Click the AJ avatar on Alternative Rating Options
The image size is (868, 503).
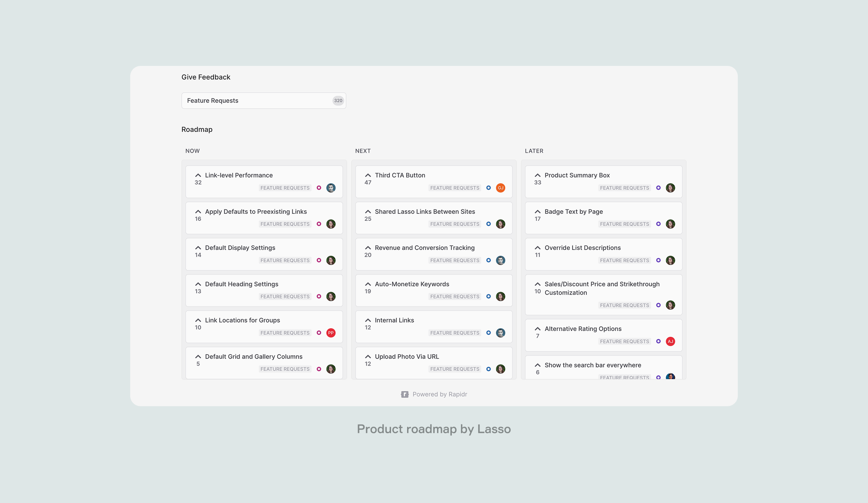click(670, 341)
